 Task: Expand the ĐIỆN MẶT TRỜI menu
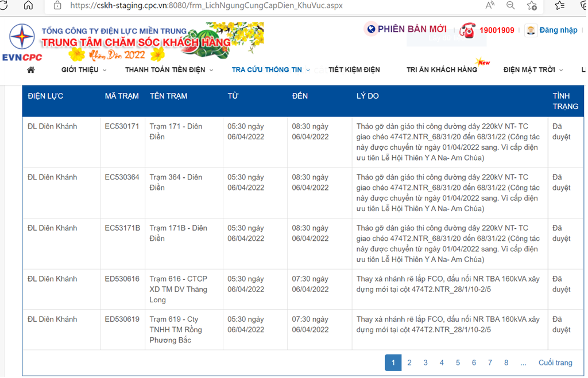533,70
